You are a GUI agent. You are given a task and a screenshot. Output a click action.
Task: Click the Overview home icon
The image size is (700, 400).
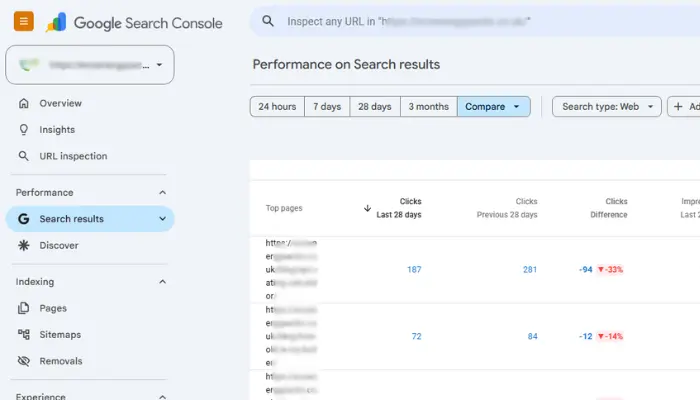click(x=24, y=103)
